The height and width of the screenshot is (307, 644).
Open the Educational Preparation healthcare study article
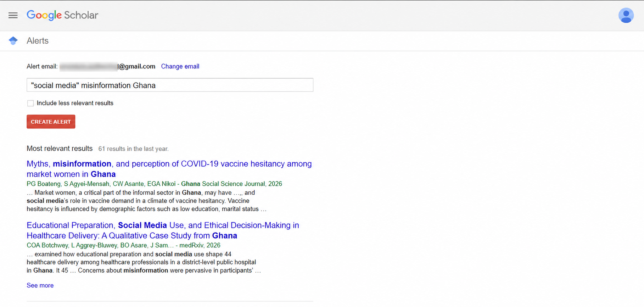pos(163,230)
